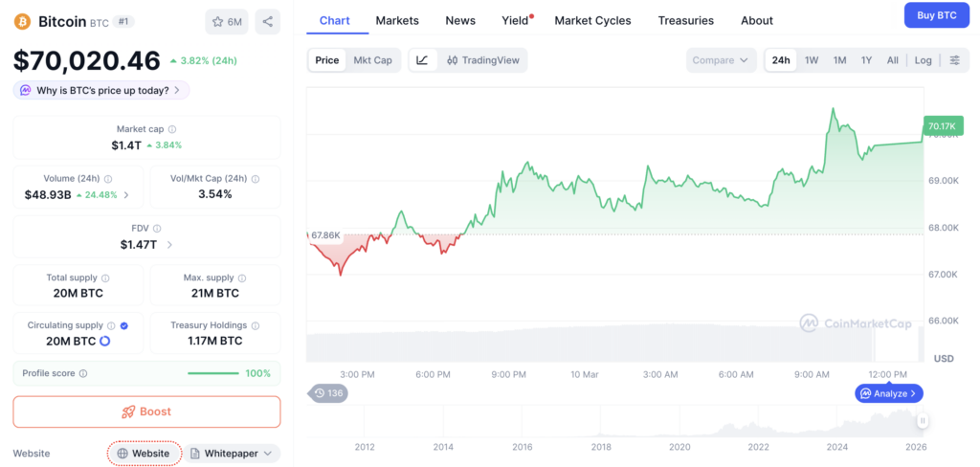Switch to the Chart tab
The image size is (980, 467).
pyautogui.click(x=334, y=21)
